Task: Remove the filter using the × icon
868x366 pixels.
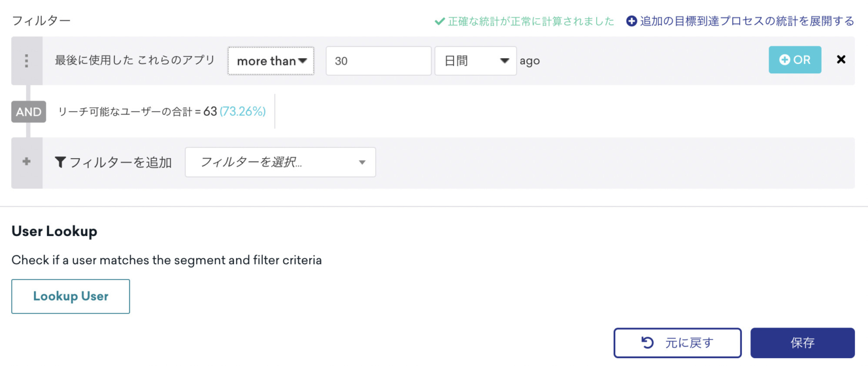Action: point(841,59)
